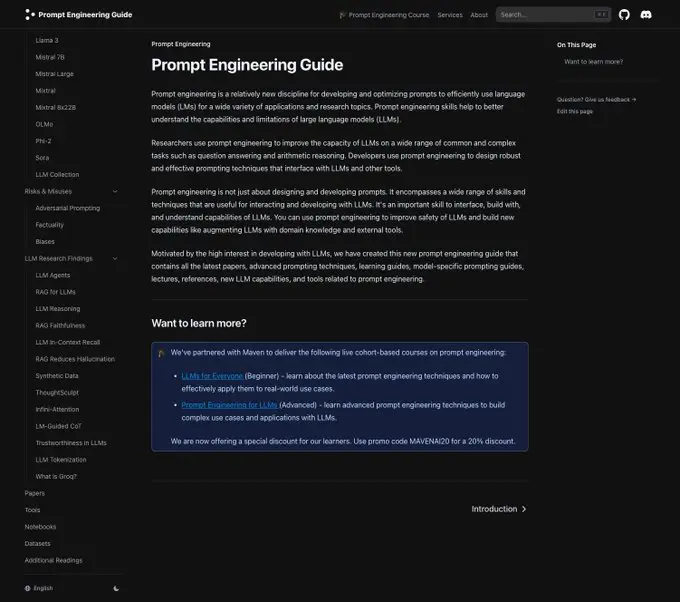Open ThoughtSculpt page
Image resolution: width=680 pixels, height=602 pixels.
57,393
